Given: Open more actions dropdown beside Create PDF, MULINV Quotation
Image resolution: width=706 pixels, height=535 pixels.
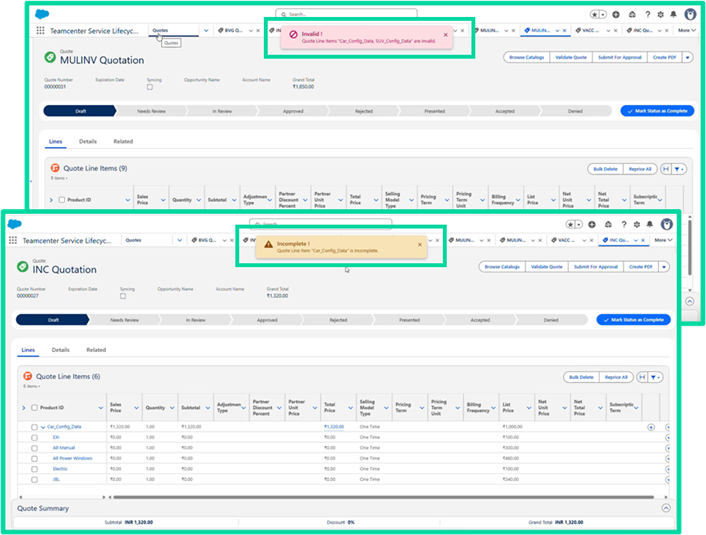Looking at the screenshot, I should coord(688,58).
